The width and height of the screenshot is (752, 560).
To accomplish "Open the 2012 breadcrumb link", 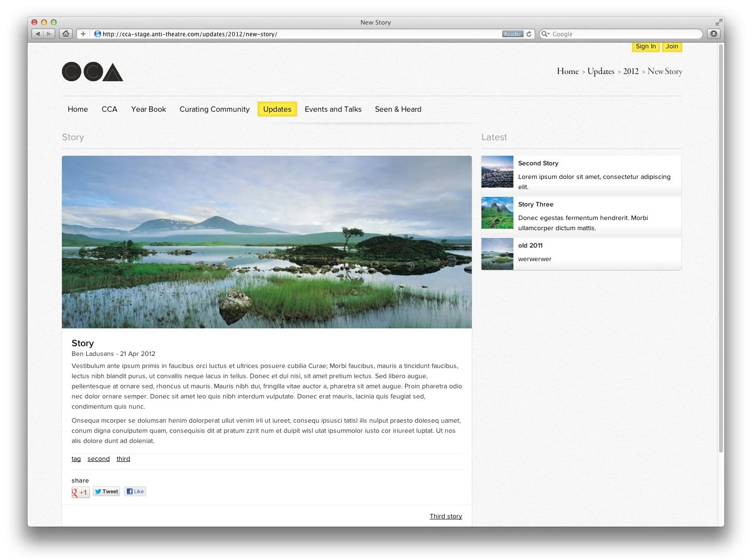I will [x=631, y=71].
